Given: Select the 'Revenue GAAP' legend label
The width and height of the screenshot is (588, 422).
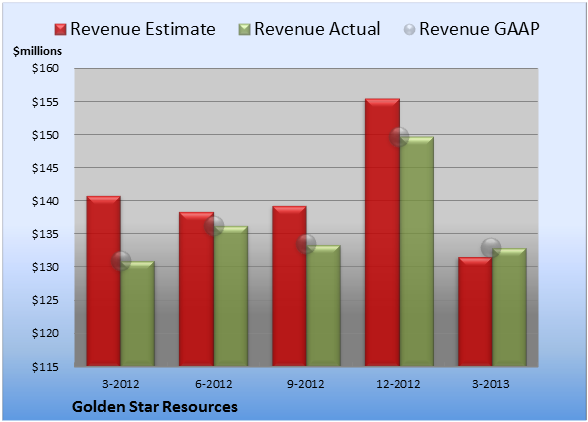Looking at the screenshot, I should pos(479,29).
